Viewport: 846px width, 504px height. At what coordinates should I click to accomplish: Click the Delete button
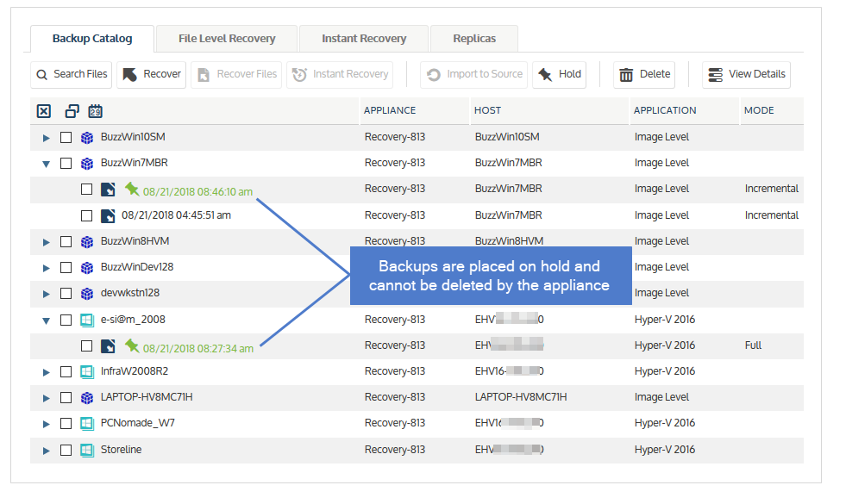644,74
